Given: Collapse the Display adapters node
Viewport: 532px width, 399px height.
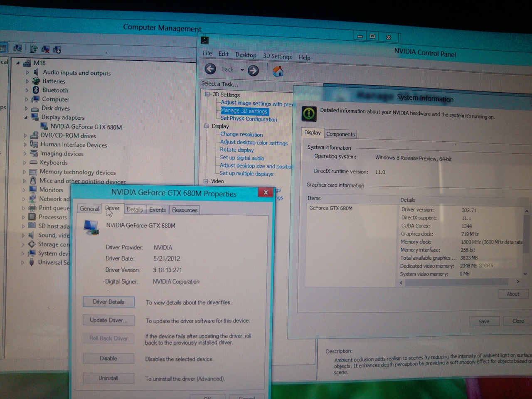Looking at the screenshot, I should pos(26,117).
